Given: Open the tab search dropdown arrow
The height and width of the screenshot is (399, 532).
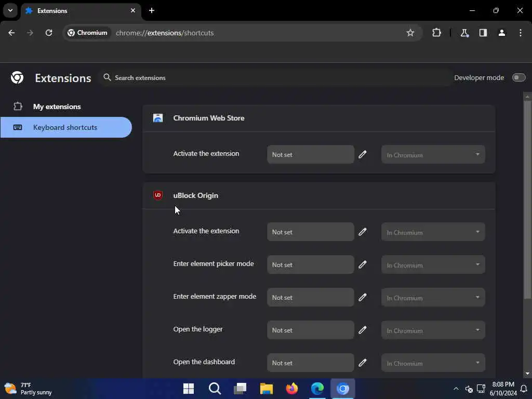Looking at the screenshot, I should coord(10,10).
